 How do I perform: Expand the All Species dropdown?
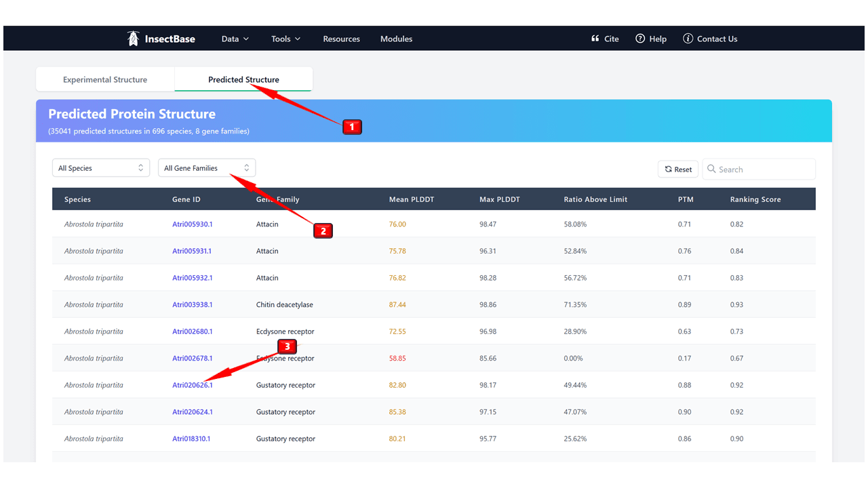[x=101, y=168]
